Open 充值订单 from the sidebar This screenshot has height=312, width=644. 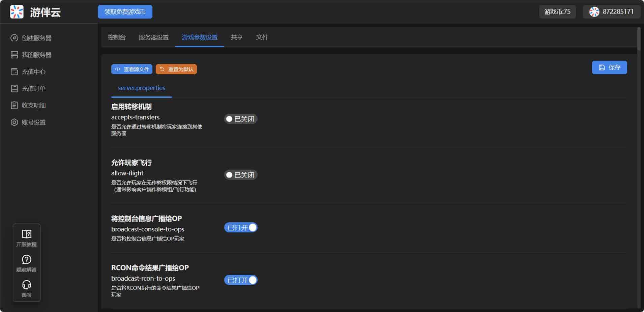(33, 89)
